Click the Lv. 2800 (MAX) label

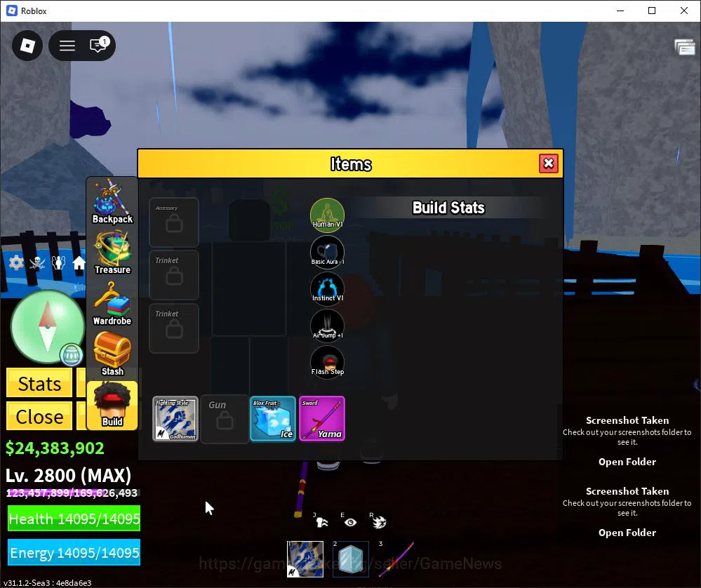point(68,475)
